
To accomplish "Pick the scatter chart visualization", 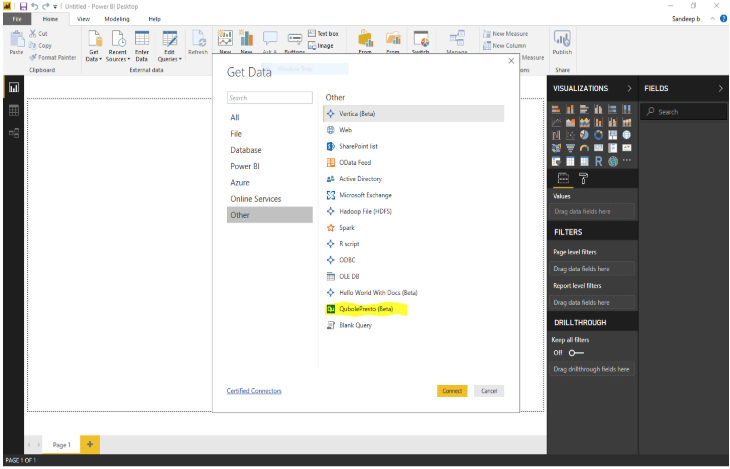I will pyautogui.click(x=570, y=135).
